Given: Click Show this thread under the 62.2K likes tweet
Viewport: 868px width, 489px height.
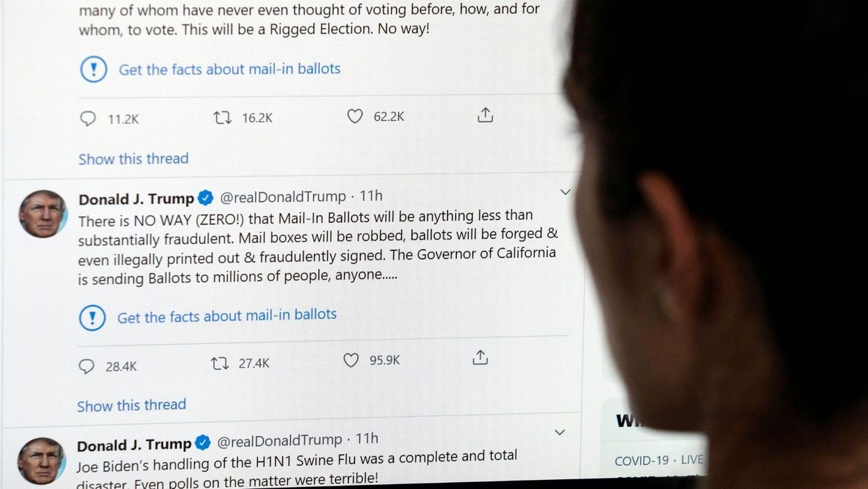Looking at the screenshot, I should tap(133, 159).
